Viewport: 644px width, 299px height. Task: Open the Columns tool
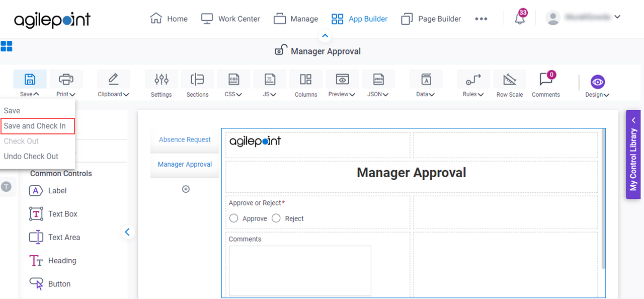[x=306, y=79]
